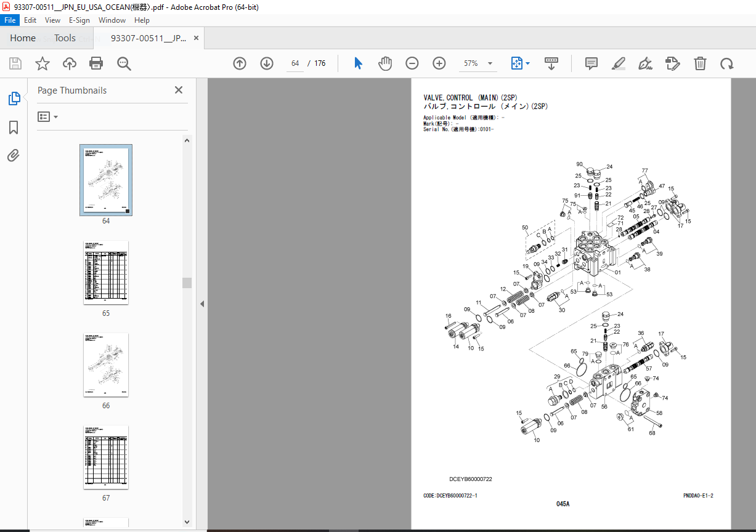Screen dimensions: 756x532
Task: Add a comment with the speech bubble icon
Action: click(591, 63)
